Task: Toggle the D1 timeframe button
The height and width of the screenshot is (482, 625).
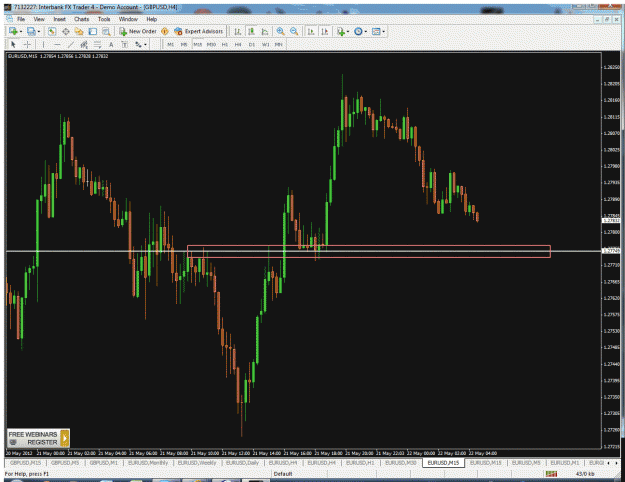Action: click(x=252, y=44)
